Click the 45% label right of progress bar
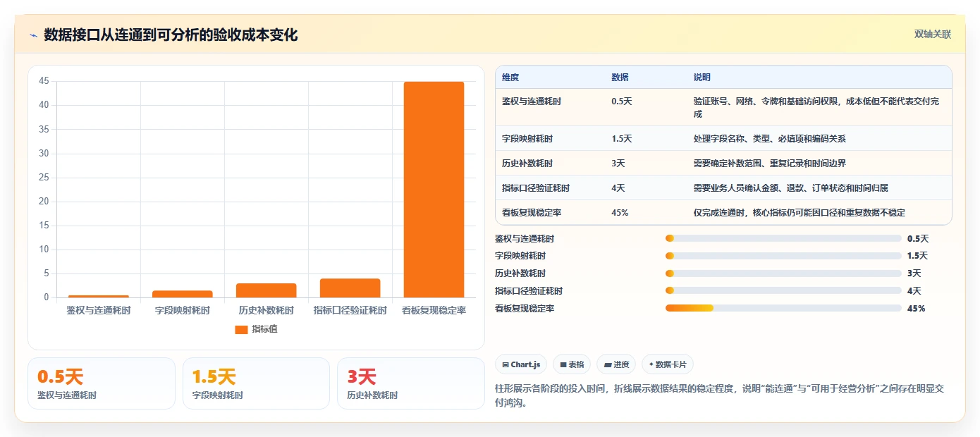The image size is (980, 437). coord(916,309)
